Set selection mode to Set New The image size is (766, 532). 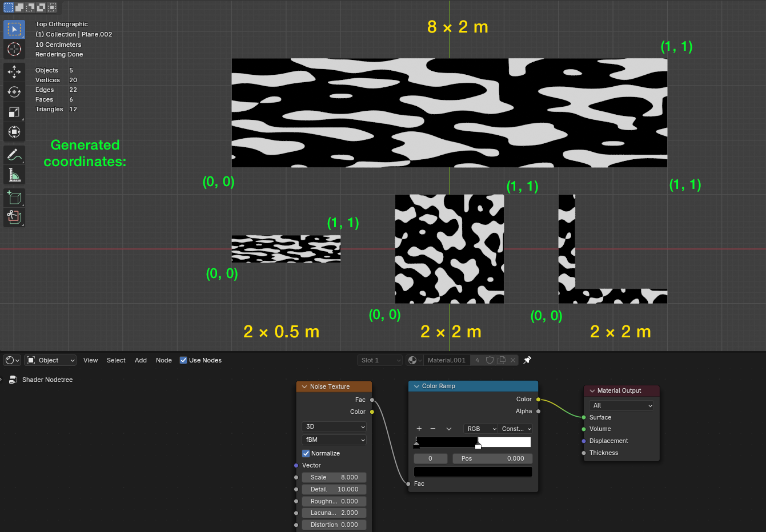pyautogui.click(x=9, y=7)
